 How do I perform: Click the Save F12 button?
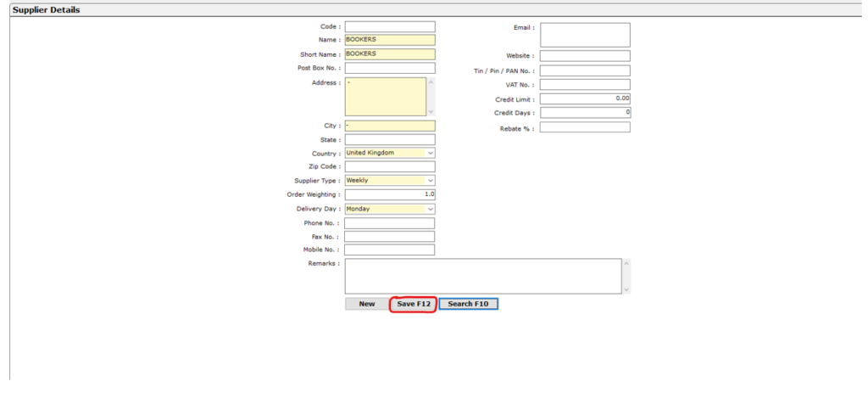413,304
